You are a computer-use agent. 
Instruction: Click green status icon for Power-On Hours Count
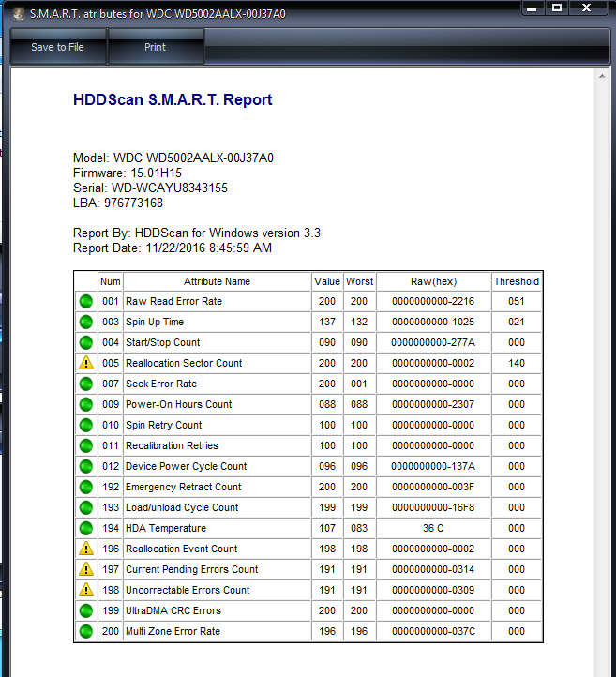(86, 404)
